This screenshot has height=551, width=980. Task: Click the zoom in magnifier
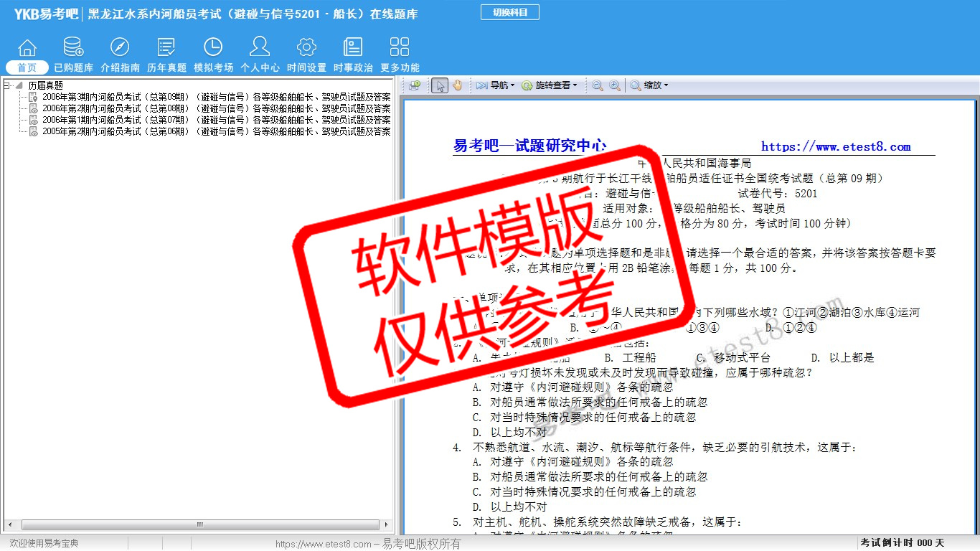click(615, 85)
